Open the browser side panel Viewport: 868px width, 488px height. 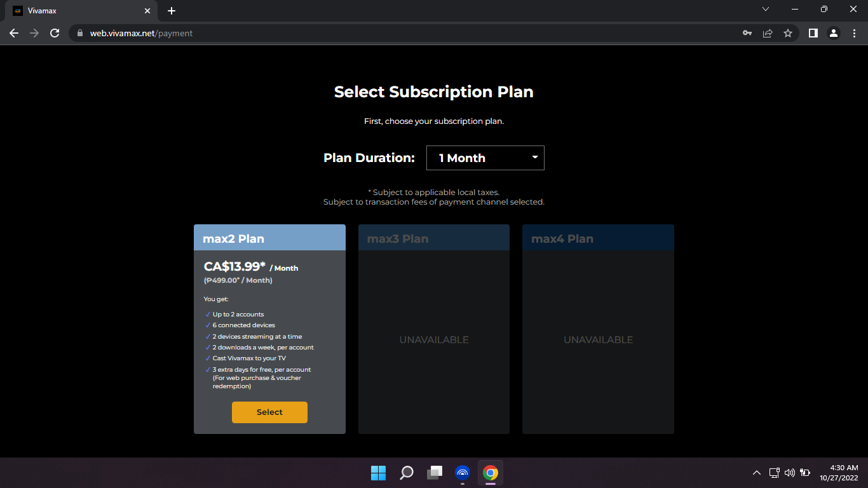[x=813, y=33]
